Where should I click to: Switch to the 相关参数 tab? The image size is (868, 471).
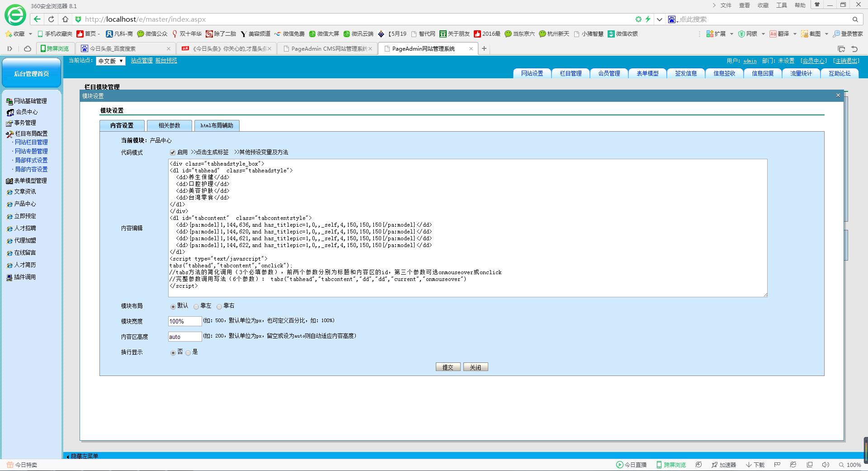[169, 125]
